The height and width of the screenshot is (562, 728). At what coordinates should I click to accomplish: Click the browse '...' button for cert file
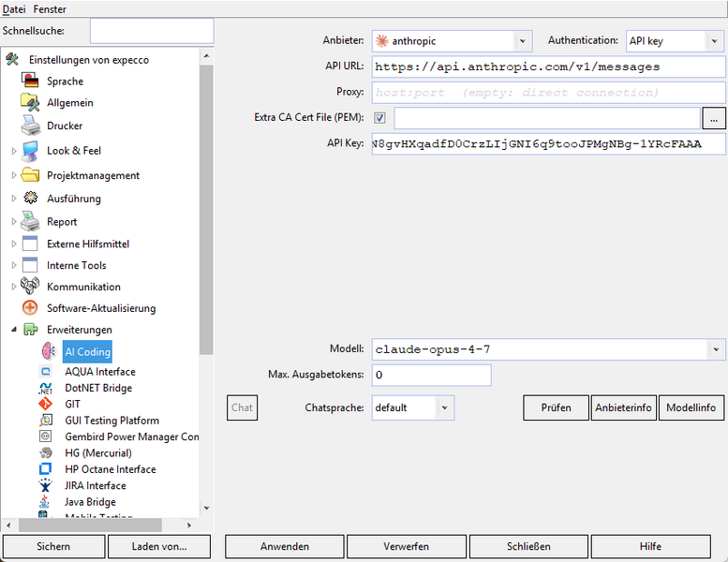coord(714,118)
